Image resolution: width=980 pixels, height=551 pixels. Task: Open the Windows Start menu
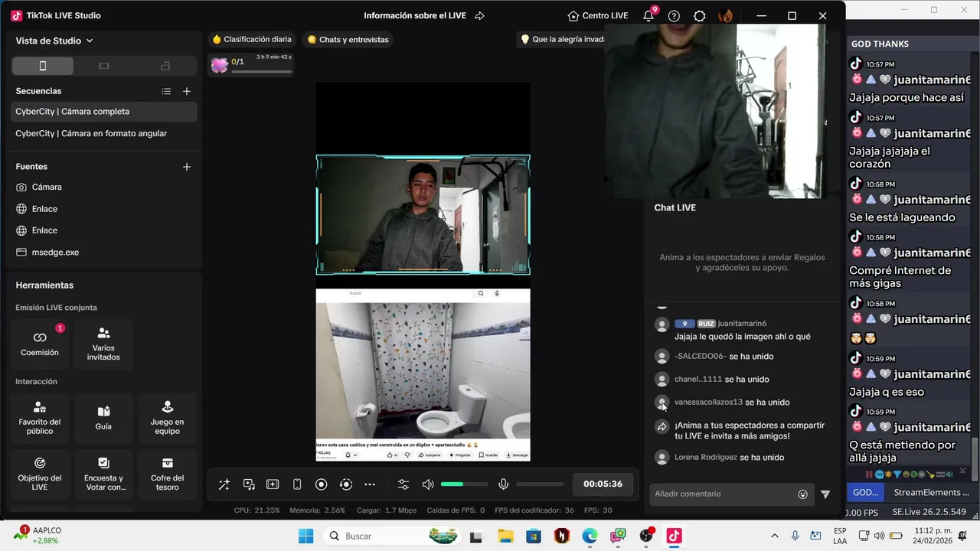click(x=305, y=536)
